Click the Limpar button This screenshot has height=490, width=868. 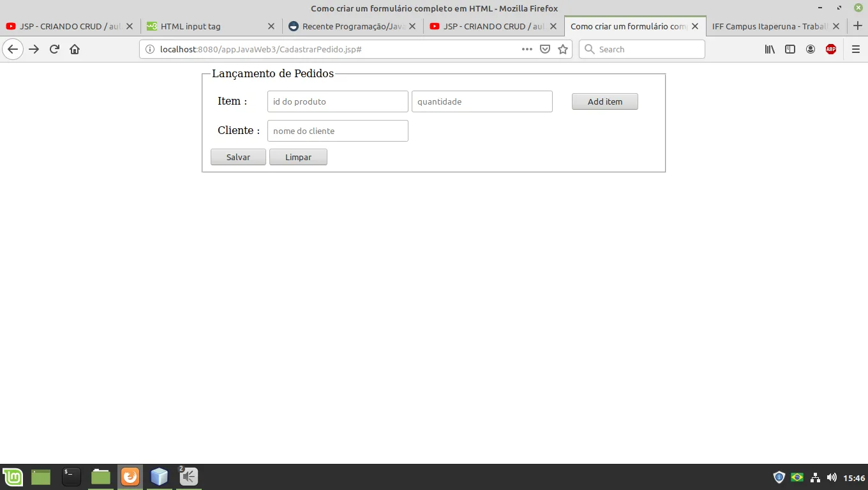click(298, 156)
